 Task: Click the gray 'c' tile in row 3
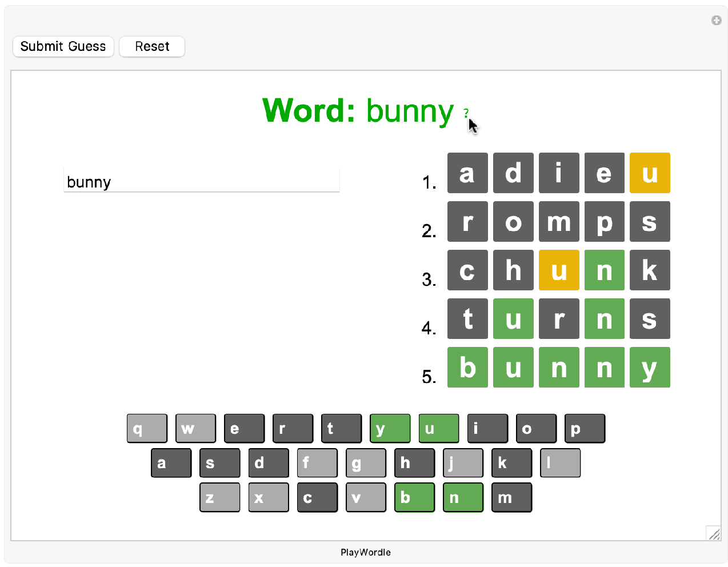pos(467,270)
